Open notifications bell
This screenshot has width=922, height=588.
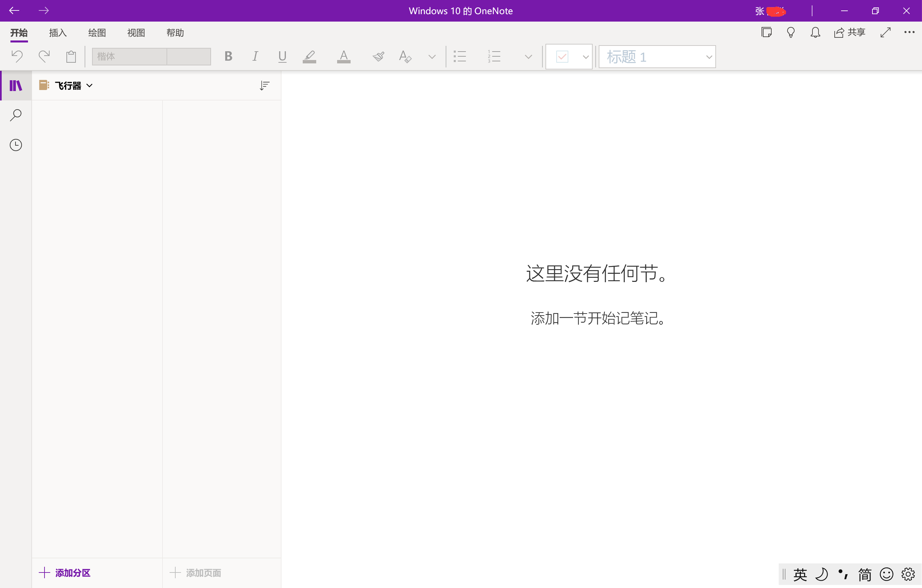(815, 33)
